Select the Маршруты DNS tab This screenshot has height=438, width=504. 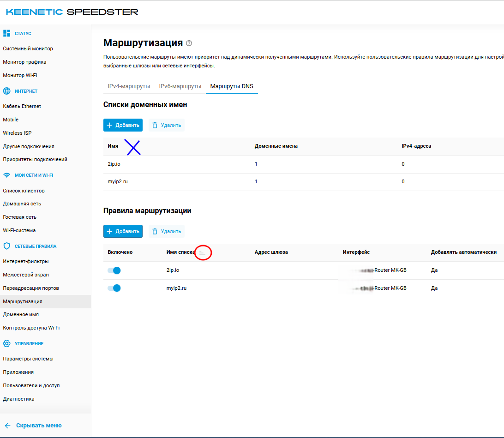pyautogui.click(x=232, y=86)
